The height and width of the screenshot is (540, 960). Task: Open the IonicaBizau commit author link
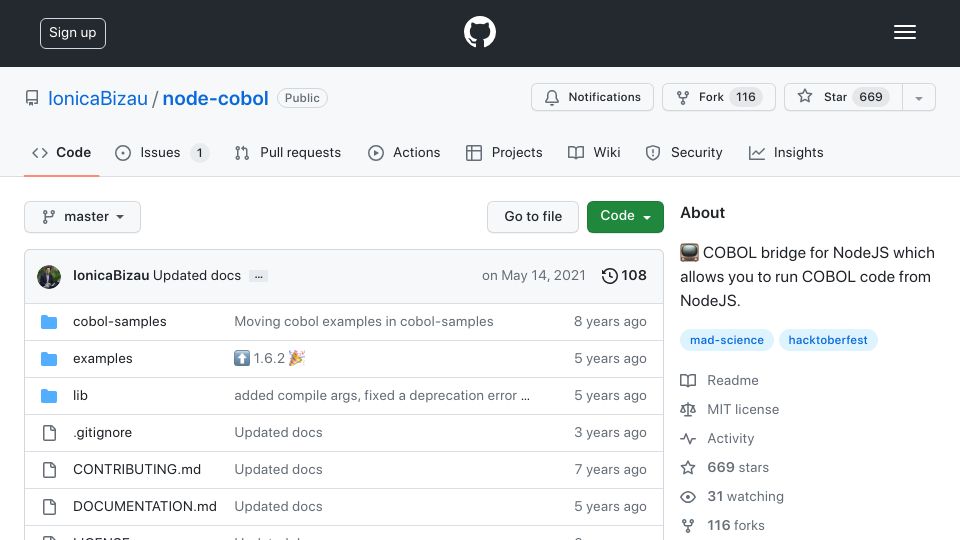[x=111, y=276]
